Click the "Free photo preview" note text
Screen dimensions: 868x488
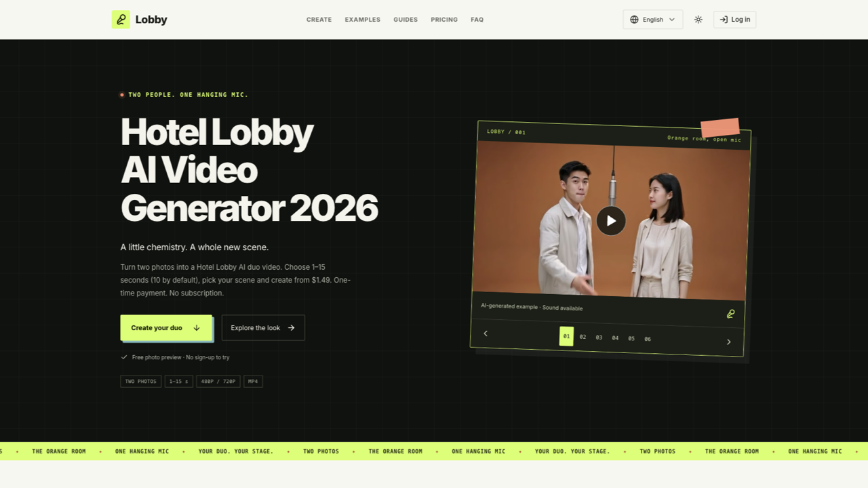tap(181, 357)
